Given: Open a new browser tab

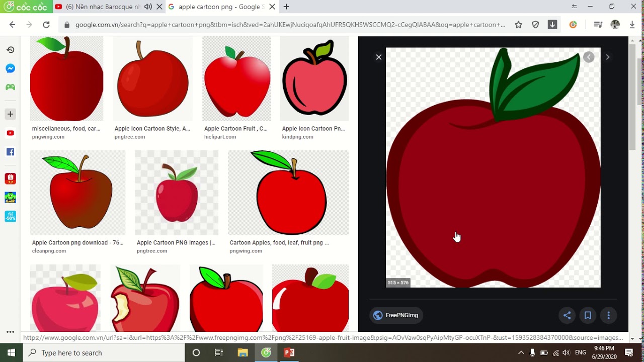Looking at the screenshot, I should [x=286, y=7].
